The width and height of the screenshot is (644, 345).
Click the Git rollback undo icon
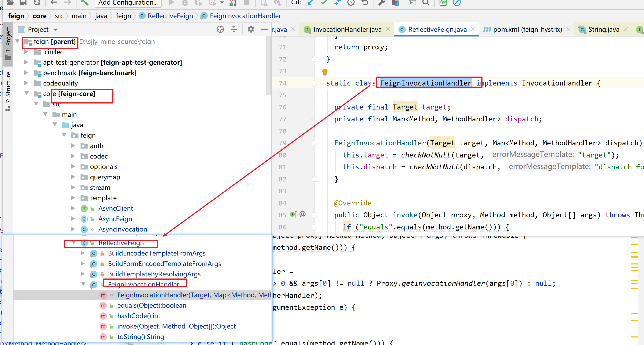point(365,3)
